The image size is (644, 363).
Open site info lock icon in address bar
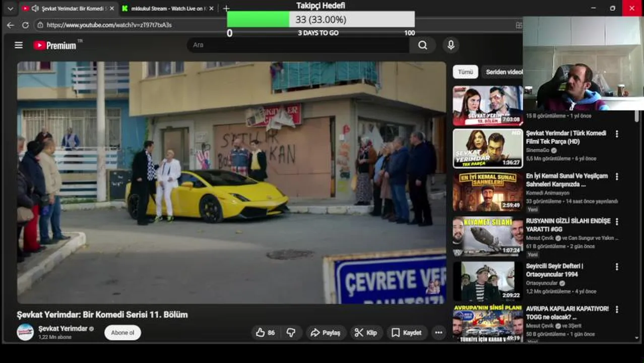tap(40, 25)
